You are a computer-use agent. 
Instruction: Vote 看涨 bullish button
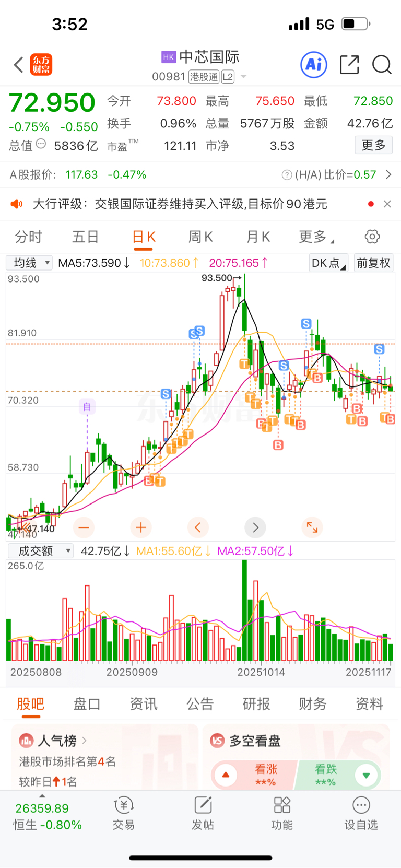pos(254,776)
